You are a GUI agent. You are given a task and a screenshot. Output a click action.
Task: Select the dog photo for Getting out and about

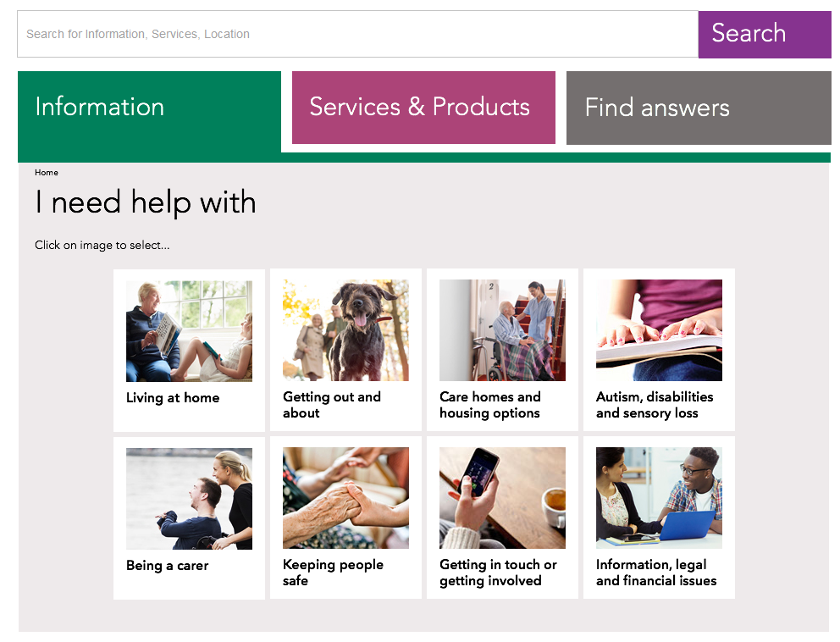point(345,330)
